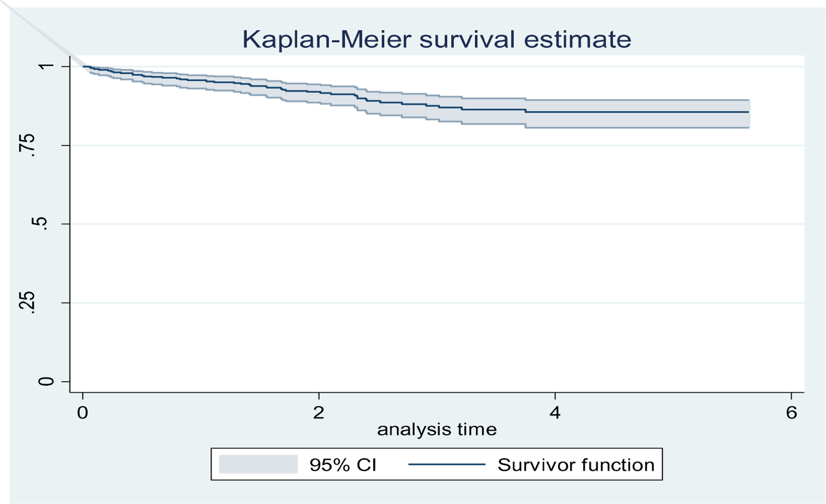This screenshot has width=826, height=504.
Task: Click the 95% CI legend label
Action: coord(343,465)
